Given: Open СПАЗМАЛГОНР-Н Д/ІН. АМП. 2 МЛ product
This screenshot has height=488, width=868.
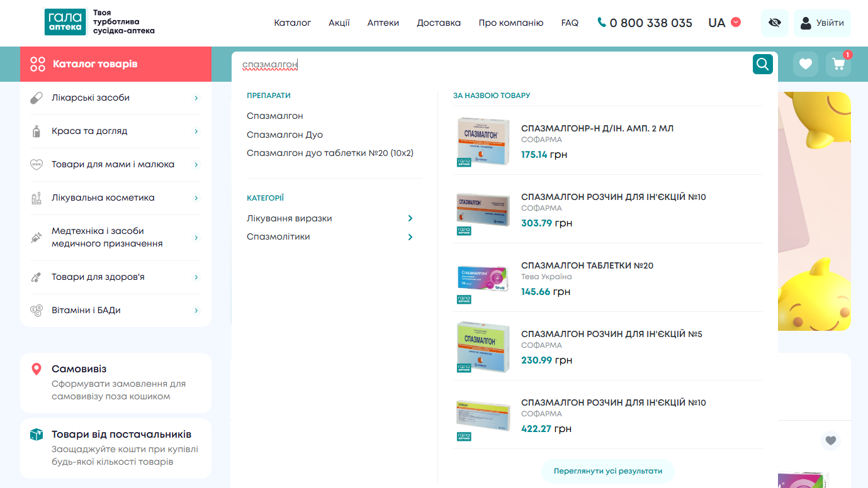Looking at the screenshot, I should (x=597, y=128).
